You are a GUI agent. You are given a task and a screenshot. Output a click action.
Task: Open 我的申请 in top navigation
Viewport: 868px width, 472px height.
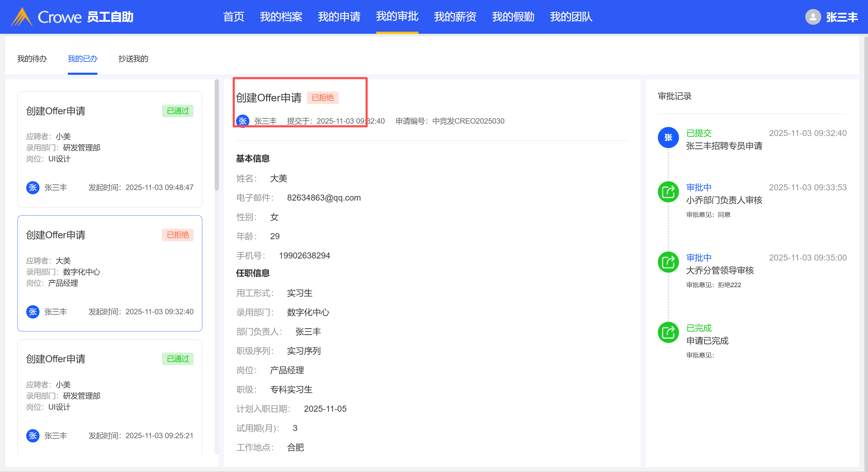coord(339,17)
